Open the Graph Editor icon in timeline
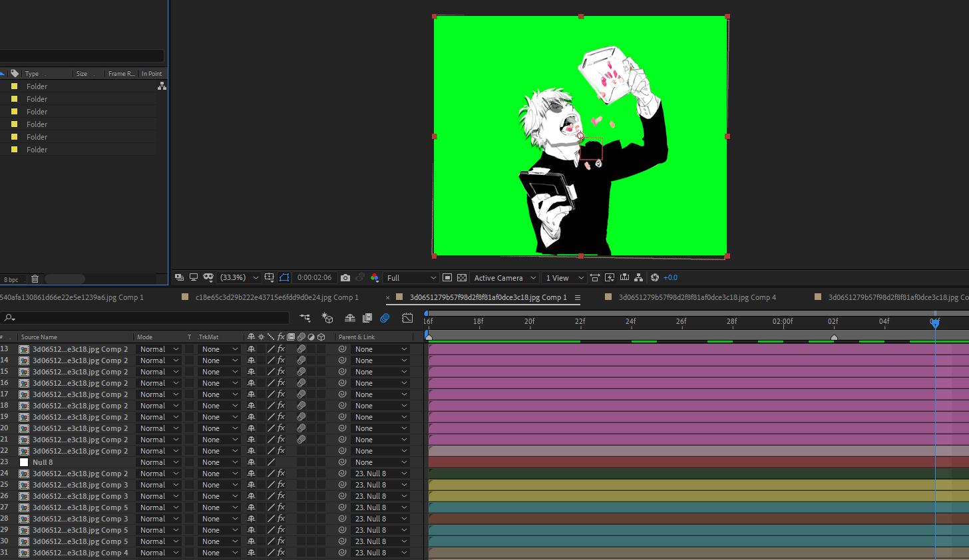Image resolution: width=969 pixels, height=560 pixels. point(407,318)
